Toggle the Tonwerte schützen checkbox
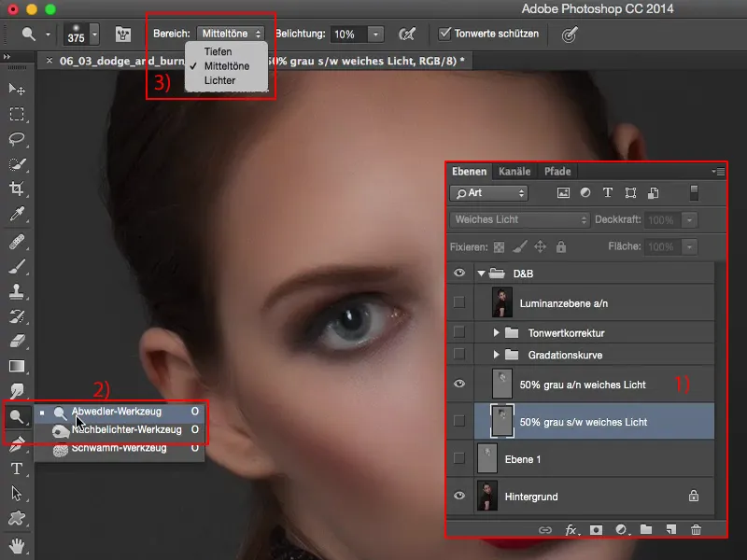Image resolution: width=747 pixels, height=560 pixels. tap(445, 35)
